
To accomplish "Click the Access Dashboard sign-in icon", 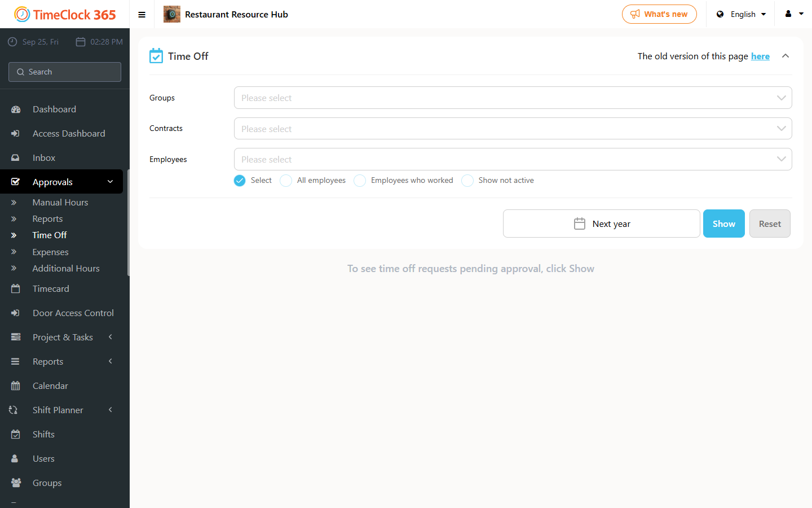I will tap(16, 134).
